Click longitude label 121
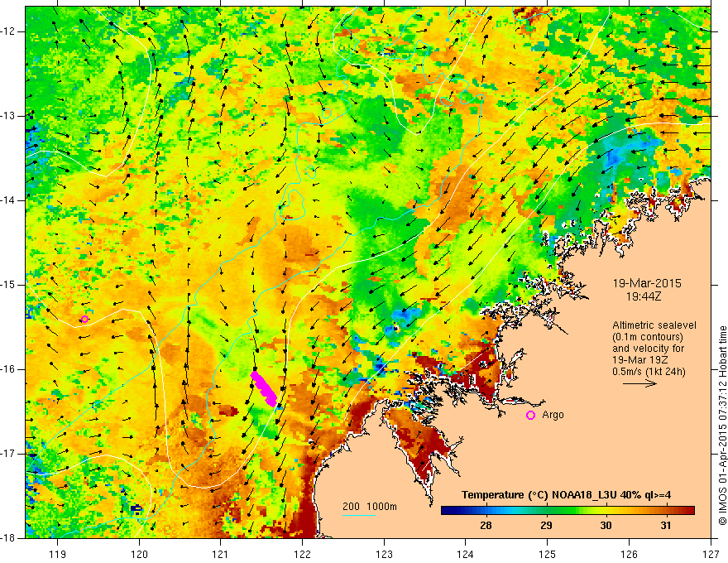 221,554
